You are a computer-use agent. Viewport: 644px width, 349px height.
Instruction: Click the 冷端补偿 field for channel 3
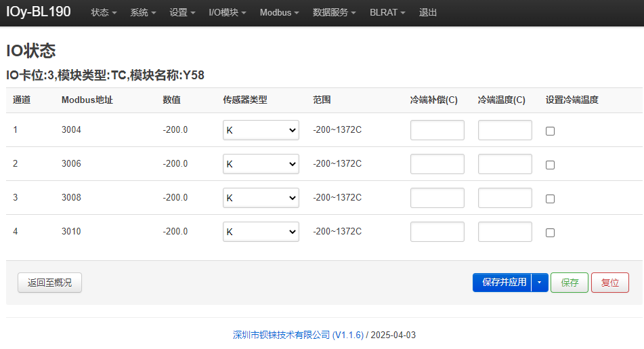[437, 198]
